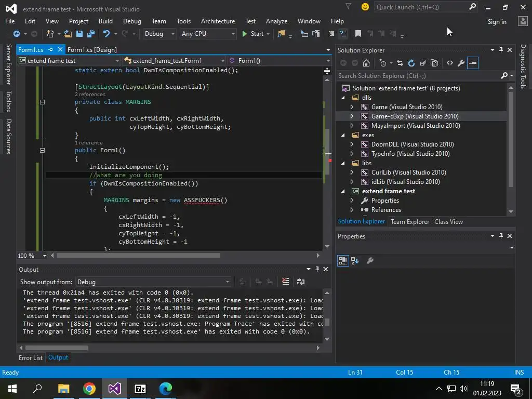
Task: Click the Uncomment selected lines toolbar icon
Action: pos(343,34)
